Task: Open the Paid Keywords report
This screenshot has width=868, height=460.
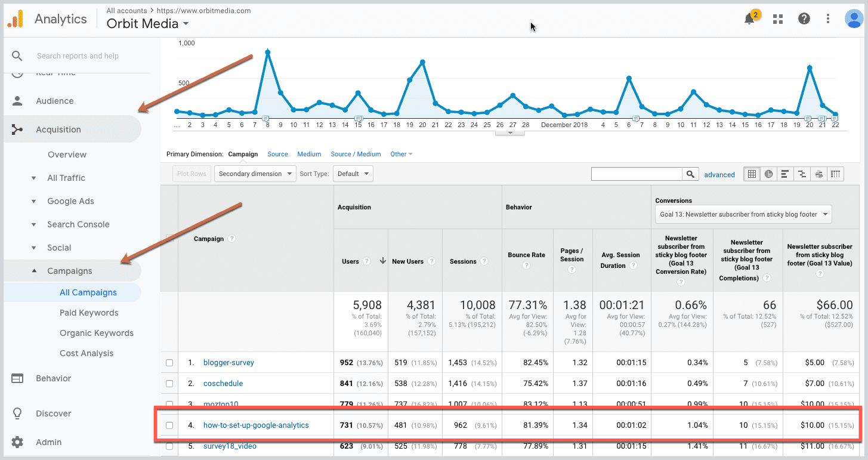Action: [x=89, y=313]
